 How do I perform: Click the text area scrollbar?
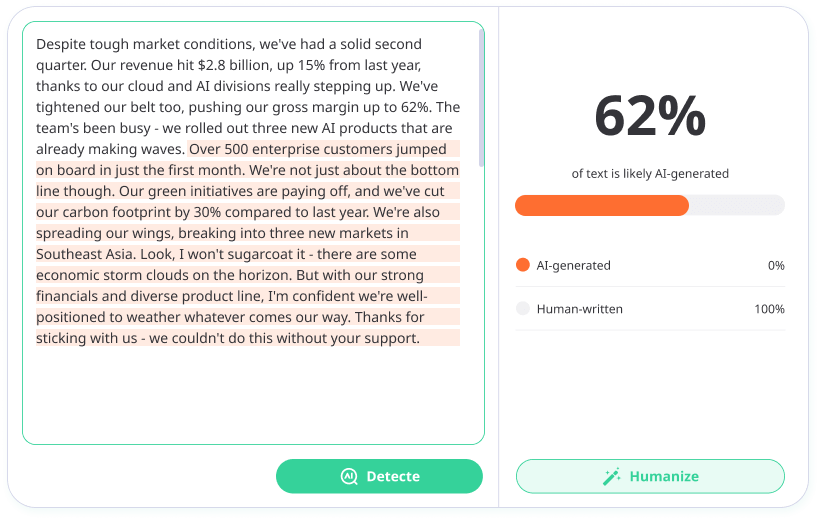tap(482, 98)
